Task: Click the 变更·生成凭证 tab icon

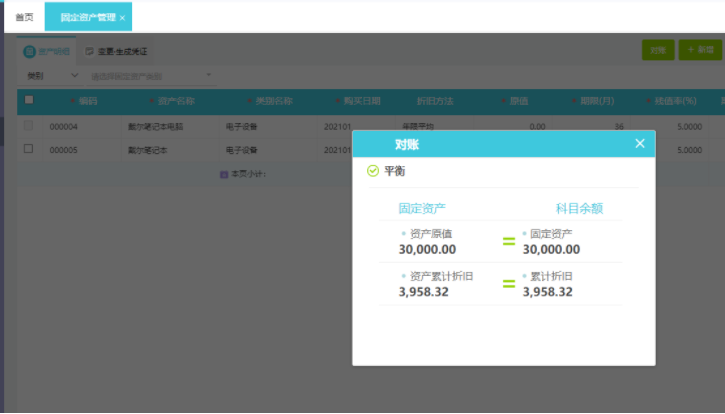Action: click(x=89, y=51)
